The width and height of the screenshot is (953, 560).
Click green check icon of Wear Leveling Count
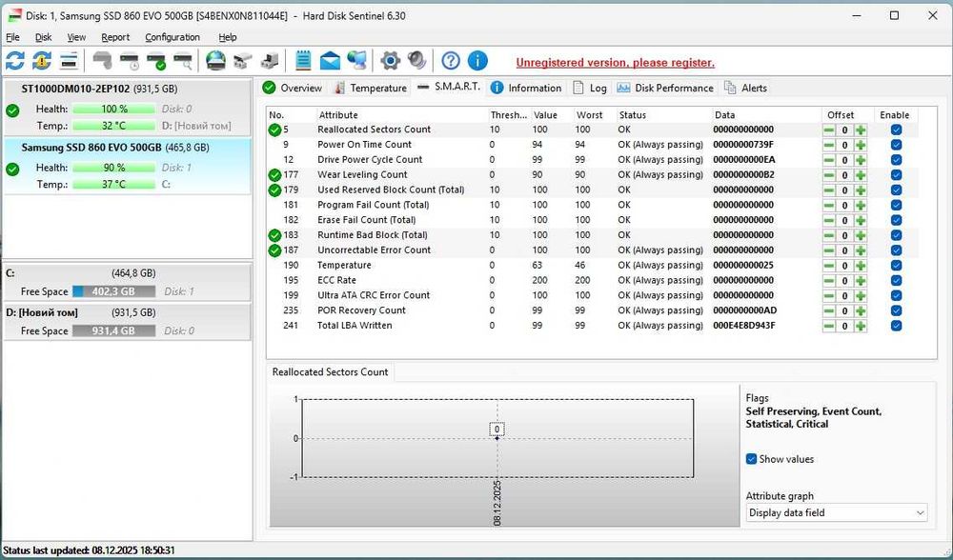[274, 175]
